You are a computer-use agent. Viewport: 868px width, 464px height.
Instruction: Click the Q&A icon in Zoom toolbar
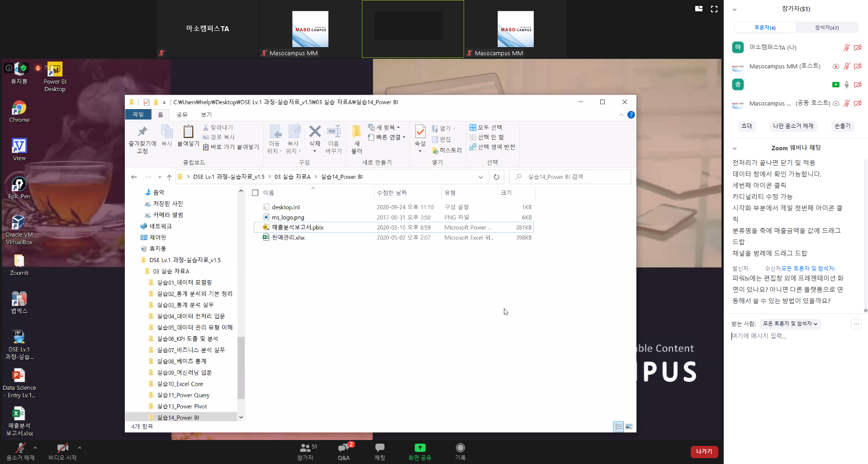[x=344, y=448]
